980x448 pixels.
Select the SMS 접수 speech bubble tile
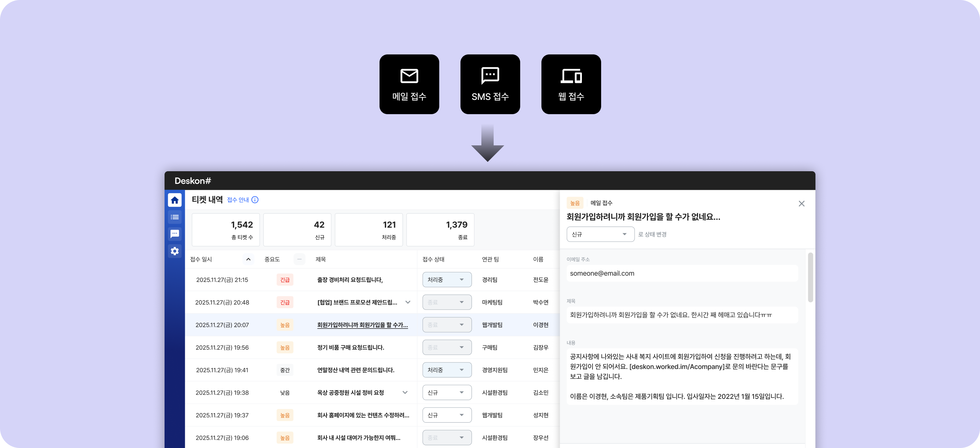coord(490,84)
